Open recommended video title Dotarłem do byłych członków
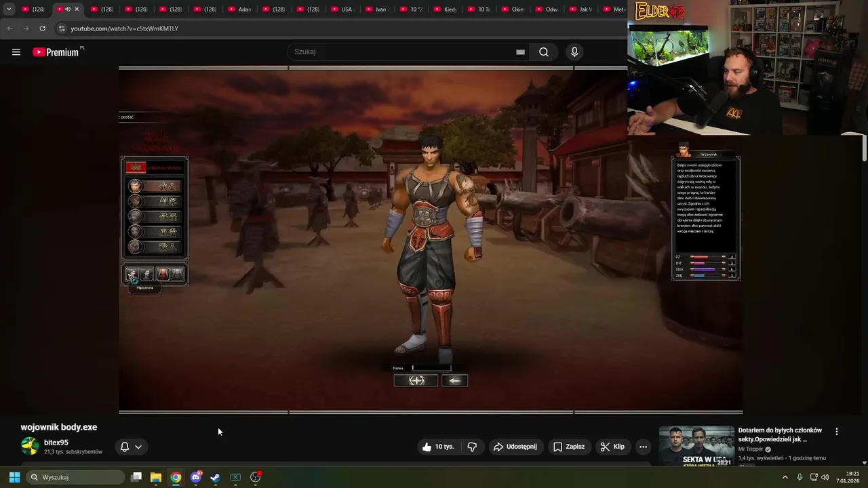868x488 pixels. 780,434
